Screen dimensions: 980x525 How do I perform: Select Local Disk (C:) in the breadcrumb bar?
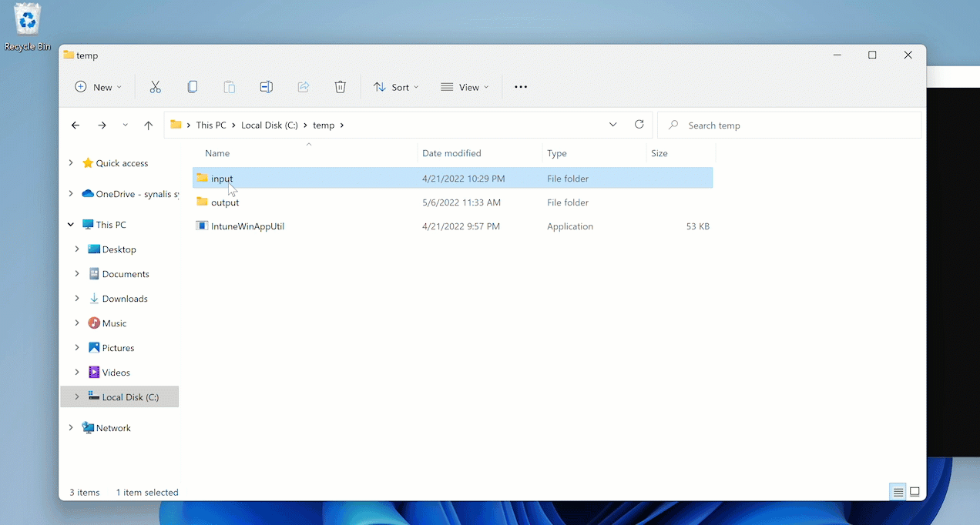click(x=270, y=125)
